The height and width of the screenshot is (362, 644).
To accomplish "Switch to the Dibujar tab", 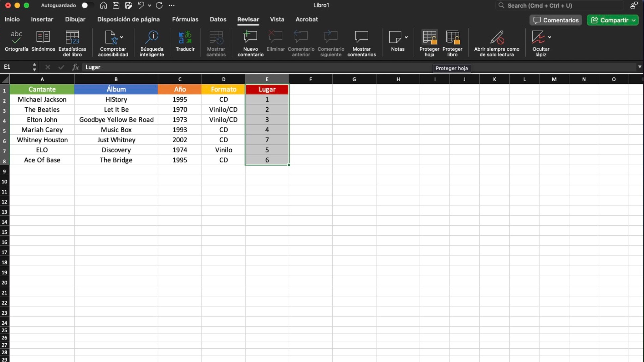I will pyautogui.click(x=75, y=19).
